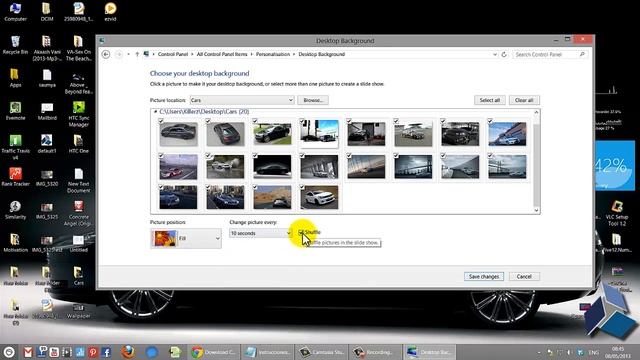Screen dimensions: 640x360
Task: Uncheck the desert road car thumbnail checkbox
Action: 255,187
